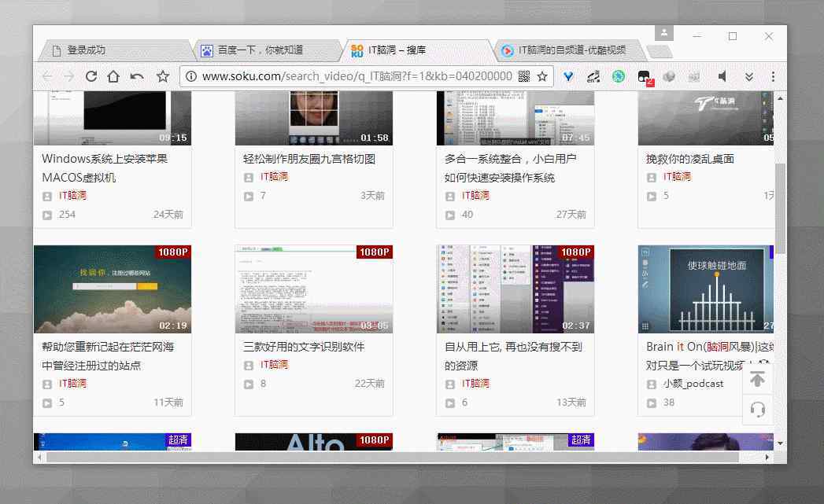Click the vertical scrollbar up arrow
Viewport: 824px width, 504px height.
781,98
